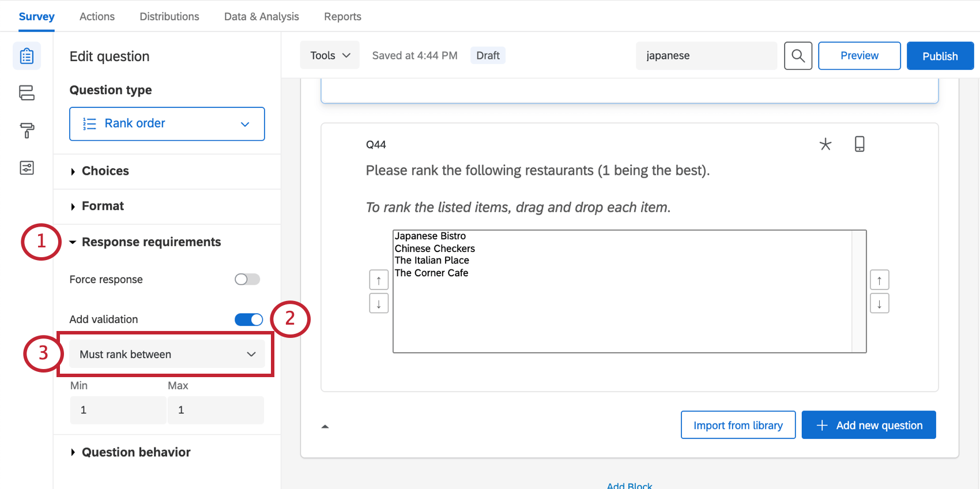Select The Corner Cafe item

pyautogui.click(x=431, y=273)
